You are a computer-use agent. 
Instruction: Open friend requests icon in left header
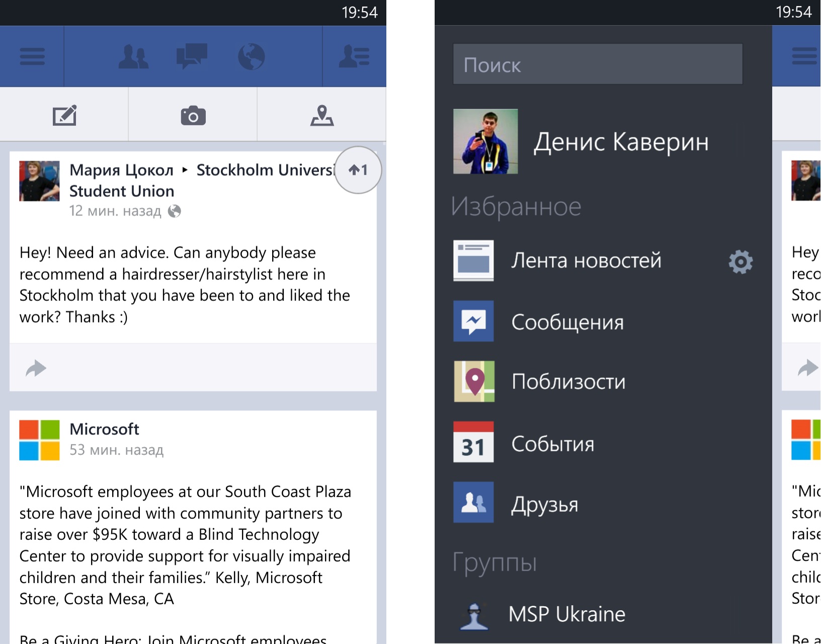click(133, 56)
